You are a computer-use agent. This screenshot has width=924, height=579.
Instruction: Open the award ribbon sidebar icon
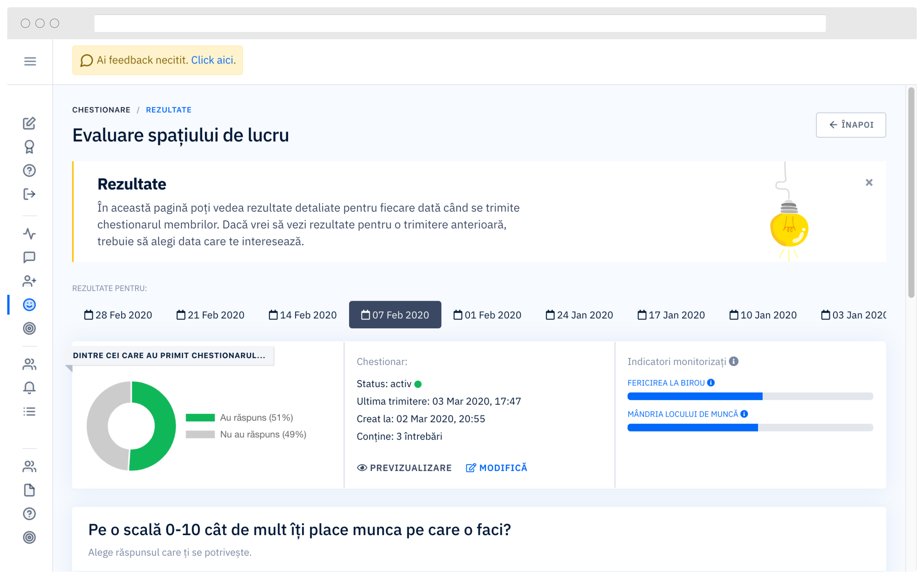(x=29, y=147)
